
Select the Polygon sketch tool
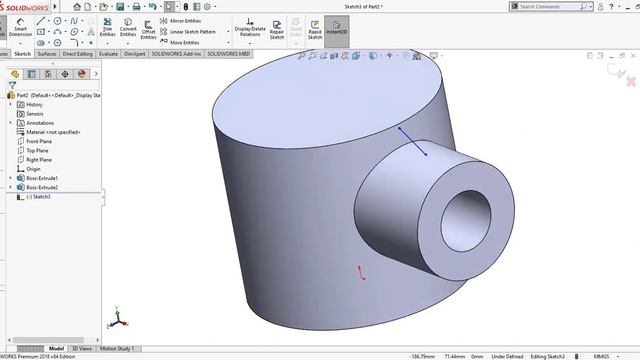[58, 42]
